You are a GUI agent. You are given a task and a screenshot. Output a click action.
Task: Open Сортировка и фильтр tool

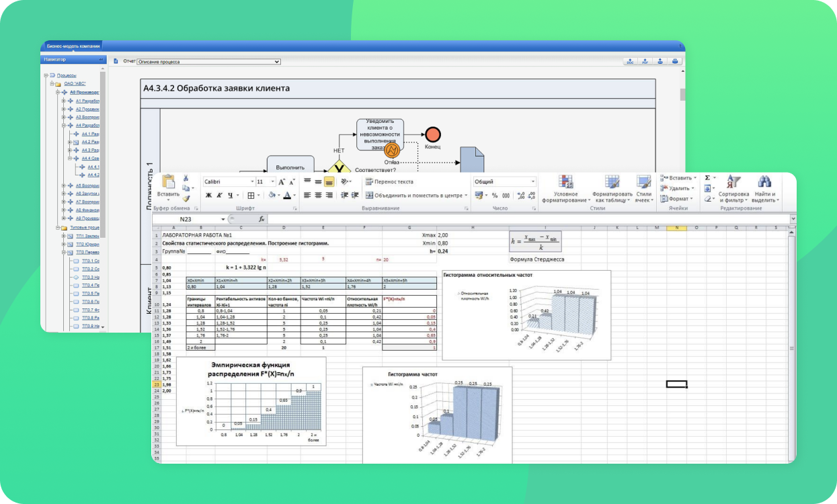point(733,188)
